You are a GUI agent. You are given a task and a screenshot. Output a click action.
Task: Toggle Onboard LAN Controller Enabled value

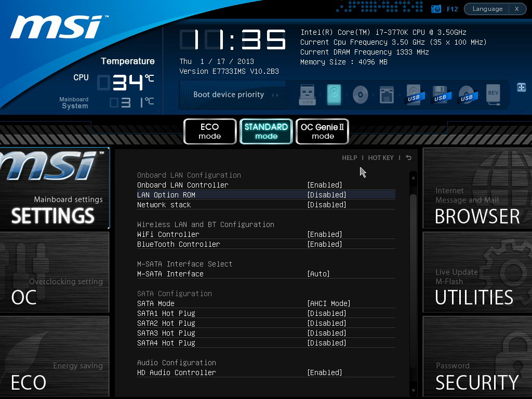coord(325,185)
